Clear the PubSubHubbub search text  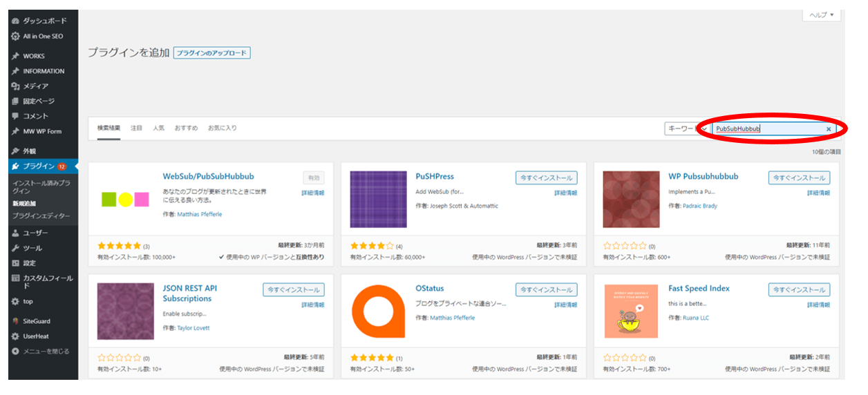click(x=829, y=129)
